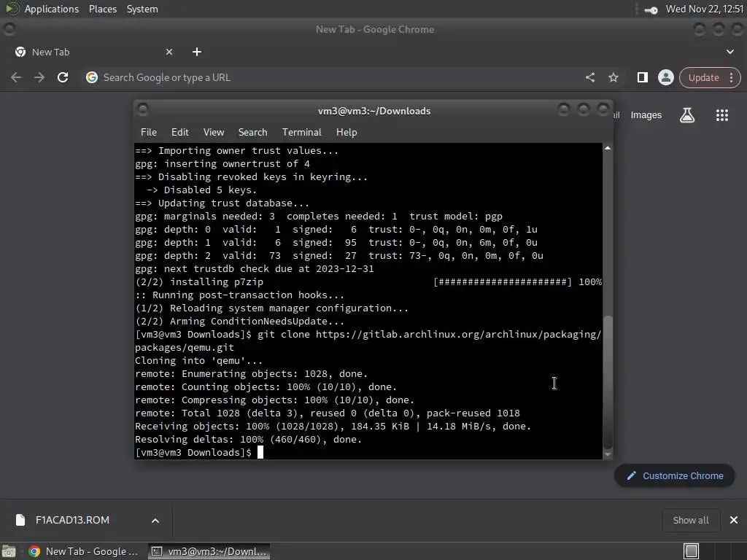Click the network key tray icon
Image resolution: width=747 pixels, height=560 pixels.
pyautogui.click(x=651, y=9)
